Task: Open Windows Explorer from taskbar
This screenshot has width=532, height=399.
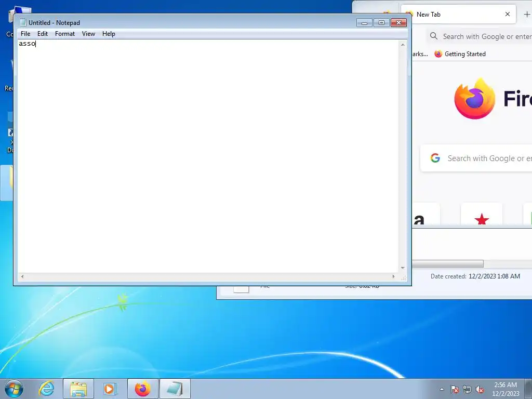Action: pyautogui.click(x=78, y=389)
